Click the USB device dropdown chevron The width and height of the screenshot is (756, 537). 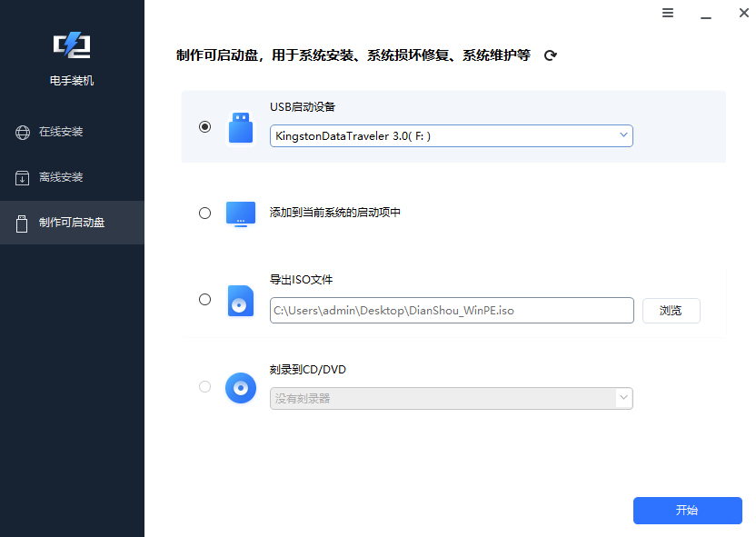pyautogui.click(x=624, y=134)
